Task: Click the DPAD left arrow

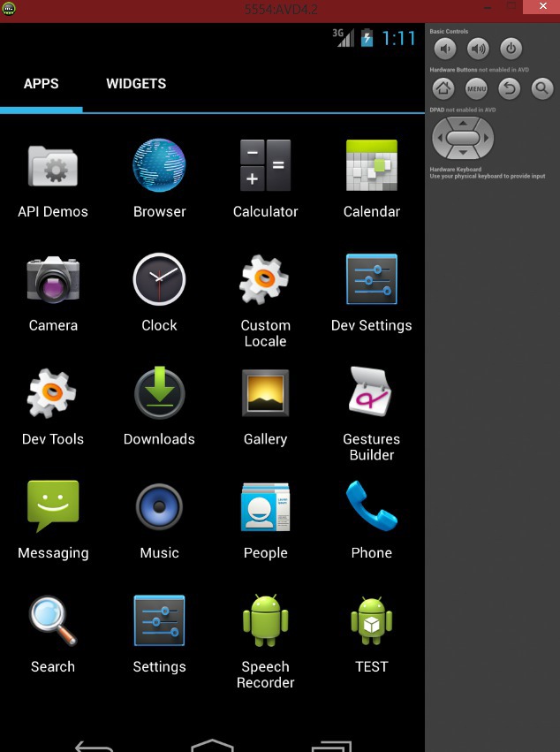Action: 439,138
